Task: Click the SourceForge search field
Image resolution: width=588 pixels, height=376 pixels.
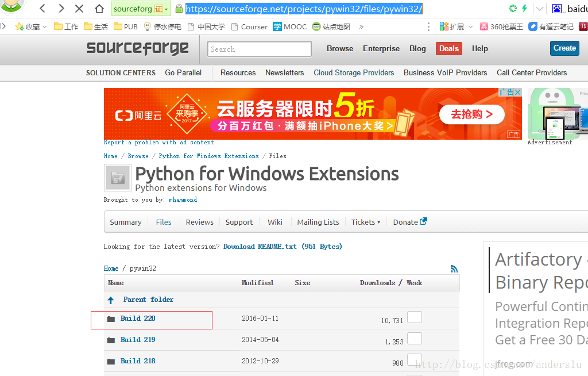Action: pos(260,49)
